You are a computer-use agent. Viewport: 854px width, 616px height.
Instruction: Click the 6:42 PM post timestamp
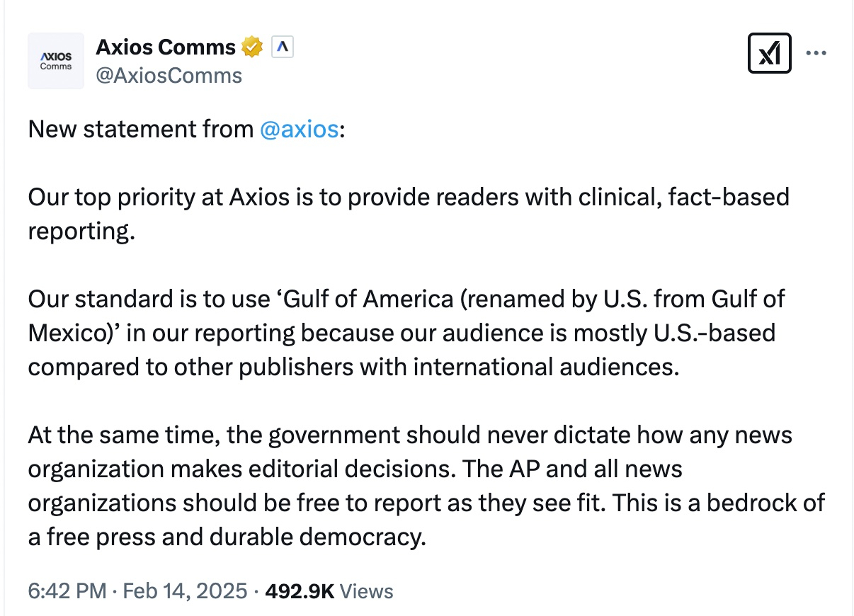click(x=67, y=591)
